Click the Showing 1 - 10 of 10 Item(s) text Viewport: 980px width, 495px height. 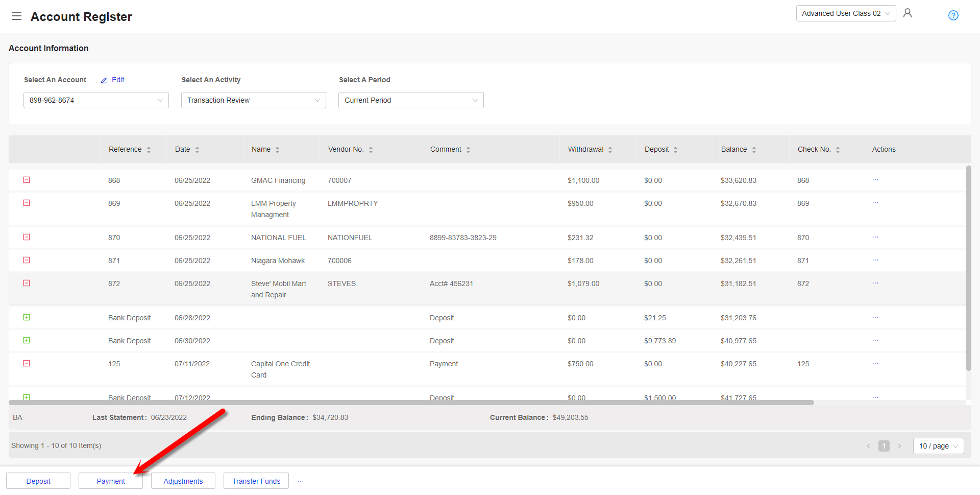click(56, 445)
